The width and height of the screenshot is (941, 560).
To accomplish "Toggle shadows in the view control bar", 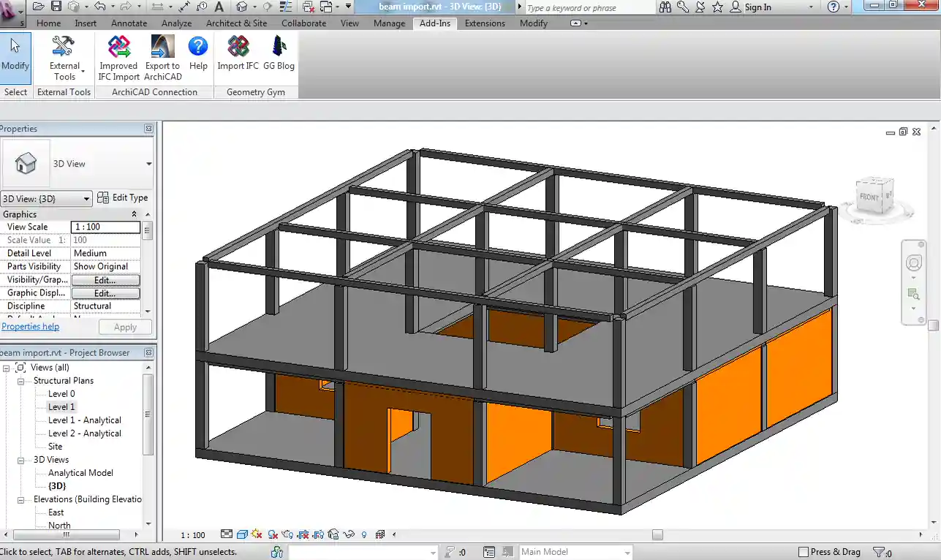I will (272, 534).
